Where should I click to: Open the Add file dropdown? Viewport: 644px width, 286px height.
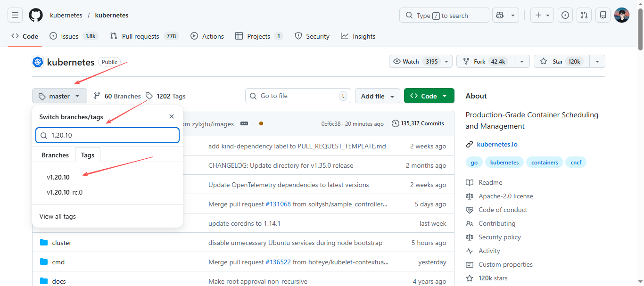pos(378,96)
